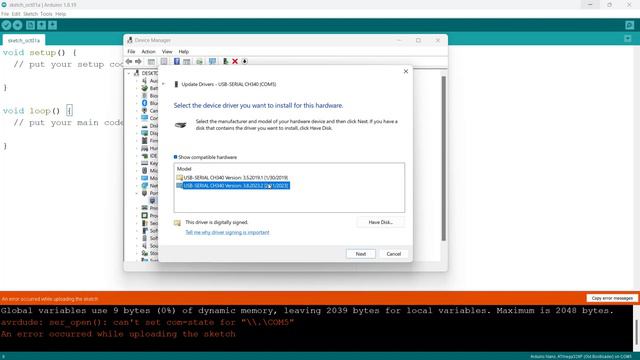This screenshot has width=640, height=360.
Task: Open the Arduino Sketch menu
Action: click(31, 14)
